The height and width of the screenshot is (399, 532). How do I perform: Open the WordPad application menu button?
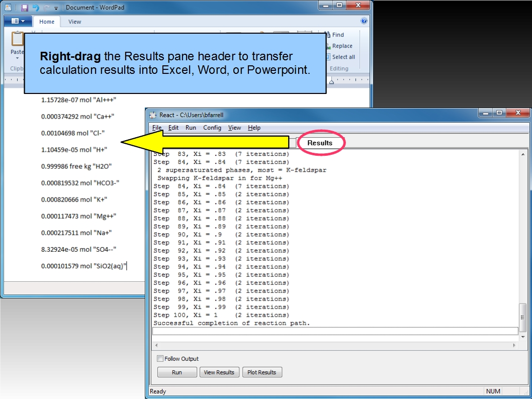18,21
